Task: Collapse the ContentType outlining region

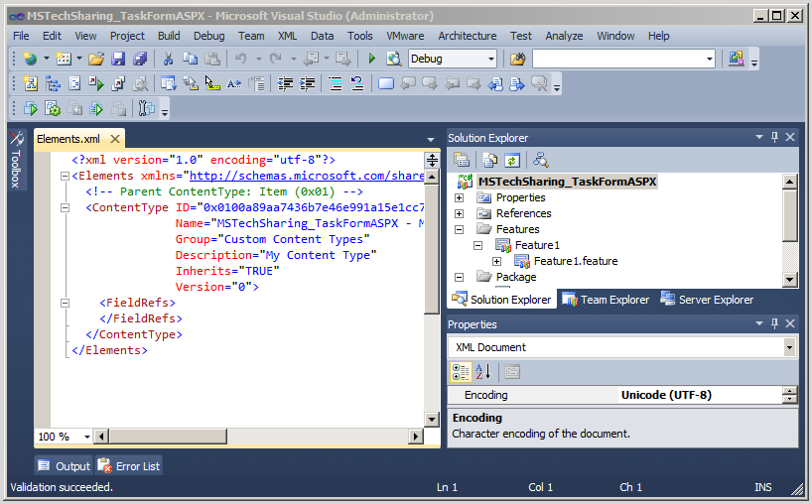Action: 65,208
